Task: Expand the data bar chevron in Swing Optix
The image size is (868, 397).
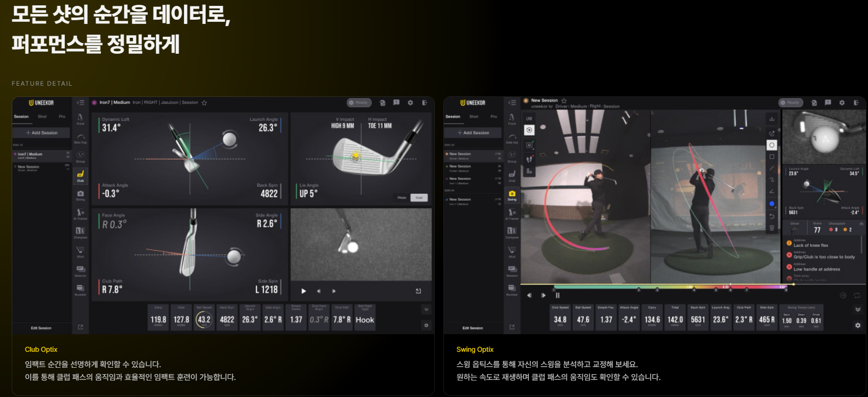Action: coord(857,309)
